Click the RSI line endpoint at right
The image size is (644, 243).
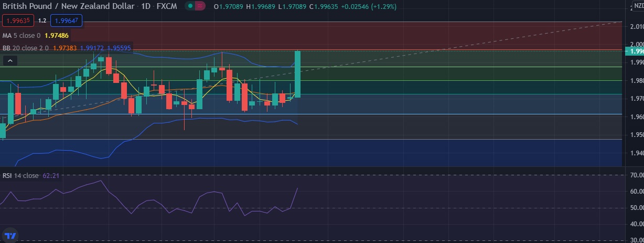coord(297,188)
